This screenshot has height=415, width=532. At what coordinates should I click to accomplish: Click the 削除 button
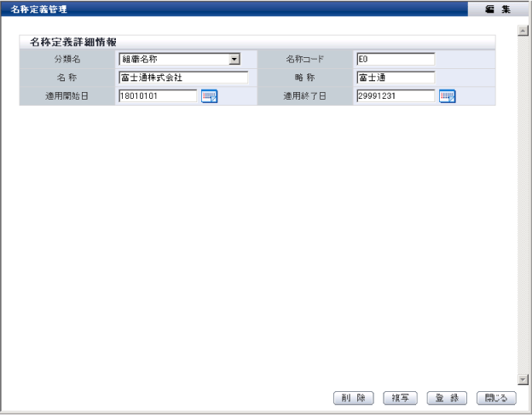tap(354, 398)
